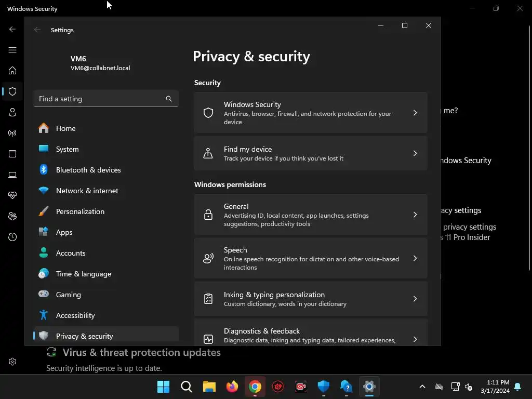
Task: Expand chevron on Inking & typing row
Action: (x=415, y=299)
